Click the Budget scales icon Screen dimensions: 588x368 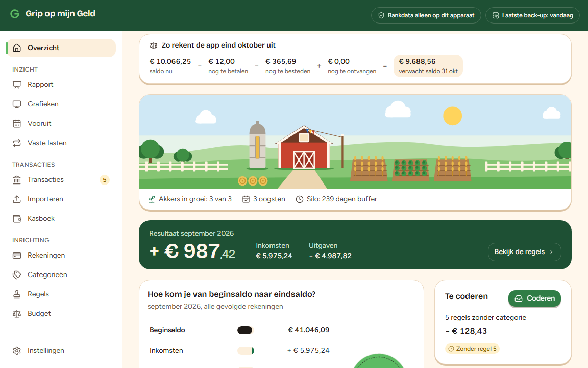click(x=17, y=314)
